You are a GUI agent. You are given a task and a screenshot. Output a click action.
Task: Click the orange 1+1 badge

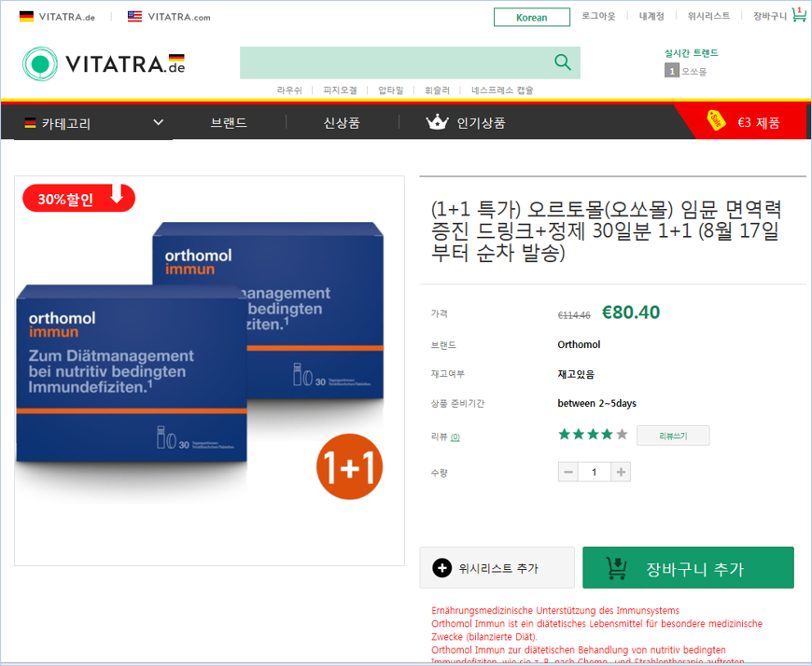[350, 466]
